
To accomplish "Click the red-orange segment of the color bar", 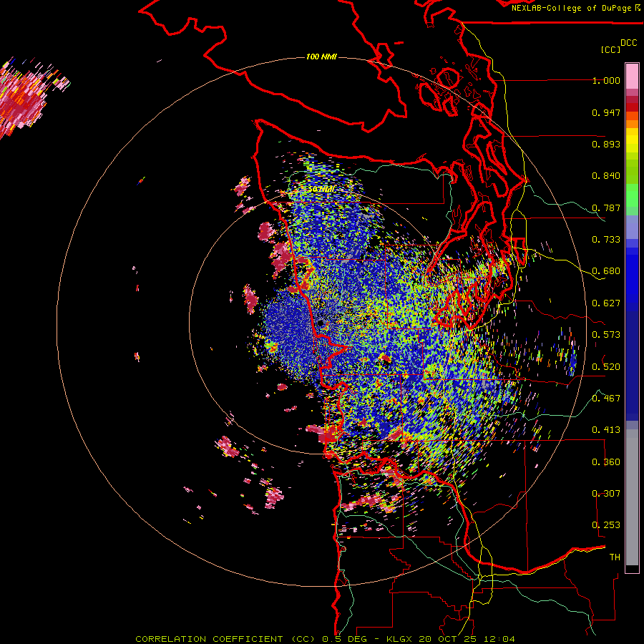I will [x=632, y=115].
